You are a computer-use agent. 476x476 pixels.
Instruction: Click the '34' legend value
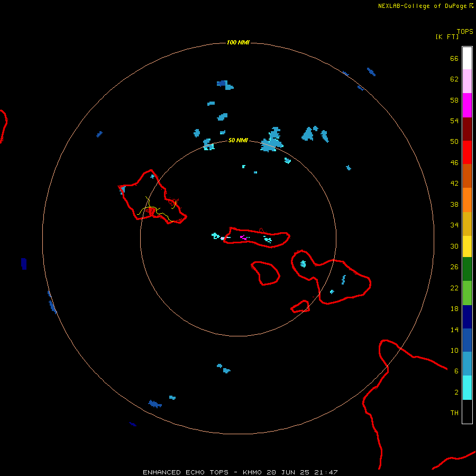coord(454,225)
